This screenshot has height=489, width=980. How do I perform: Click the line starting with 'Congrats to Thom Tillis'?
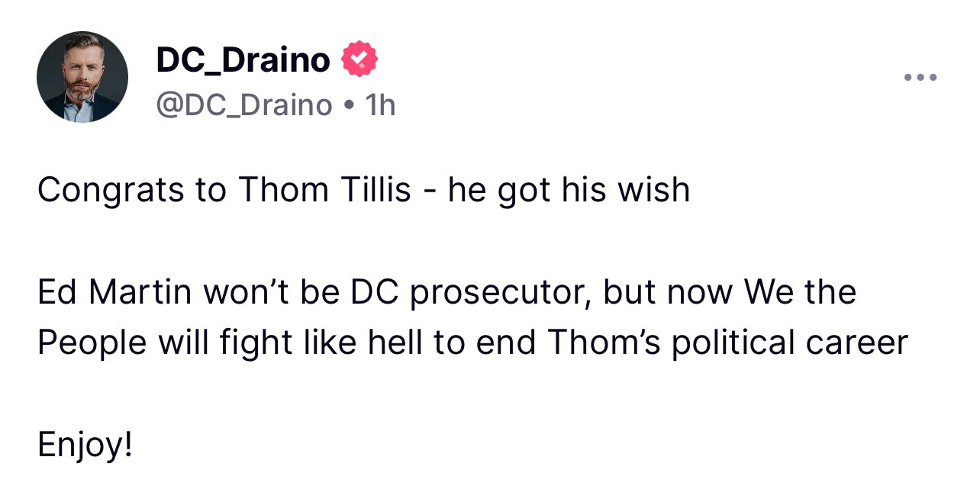point(365,190)
